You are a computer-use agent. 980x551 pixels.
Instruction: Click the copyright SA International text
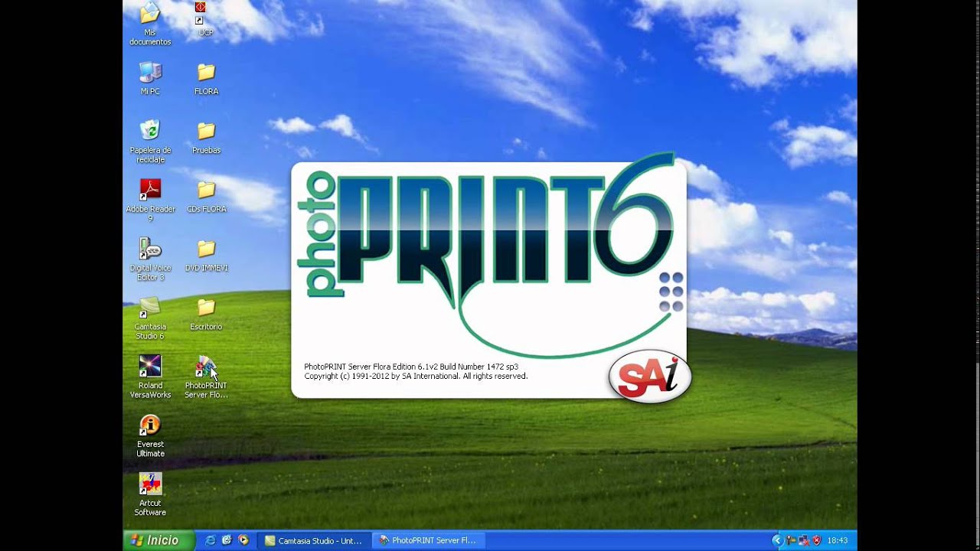(x=416, y=377)
